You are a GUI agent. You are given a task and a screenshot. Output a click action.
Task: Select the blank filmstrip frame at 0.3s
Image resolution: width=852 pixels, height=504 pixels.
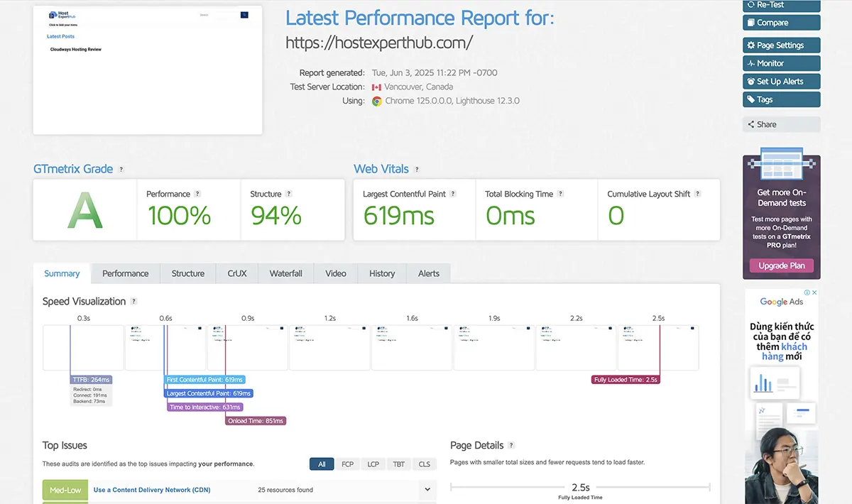tap(84, 348)
